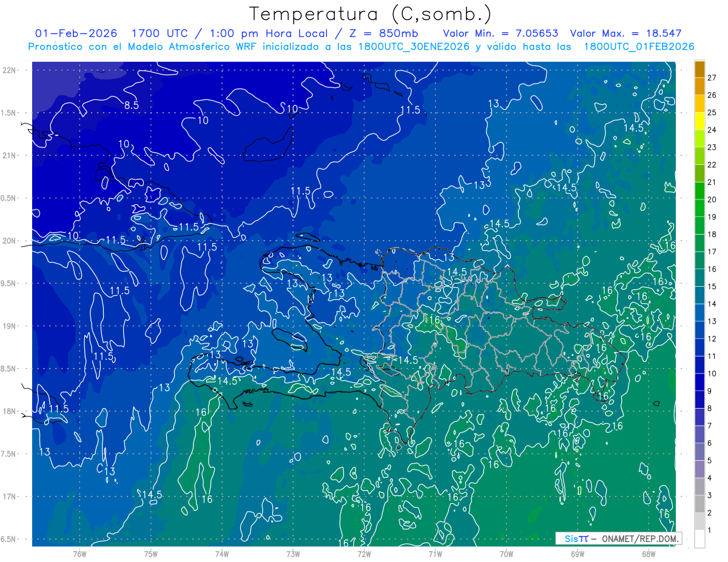Viewport: 728px width, 562px height.
Task: Click the 19N latitude axis label
Action: click(9, 326)
